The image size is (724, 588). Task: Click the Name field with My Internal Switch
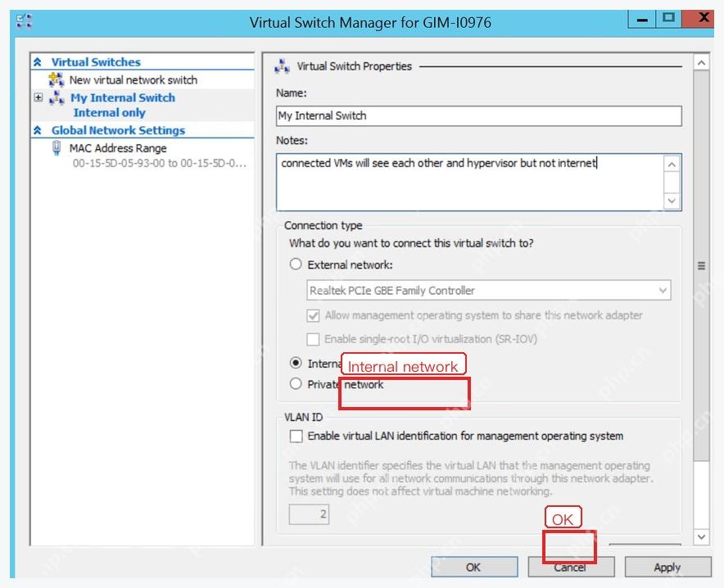(479, 115)
